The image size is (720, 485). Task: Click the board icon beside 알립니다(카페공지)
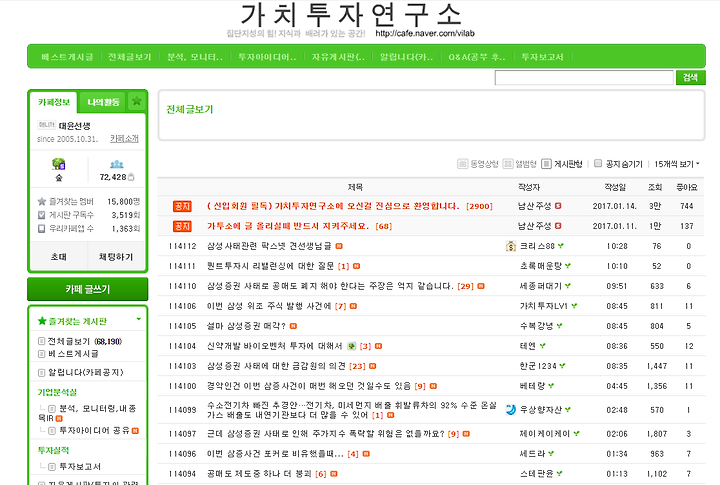(x=42, y=372)
